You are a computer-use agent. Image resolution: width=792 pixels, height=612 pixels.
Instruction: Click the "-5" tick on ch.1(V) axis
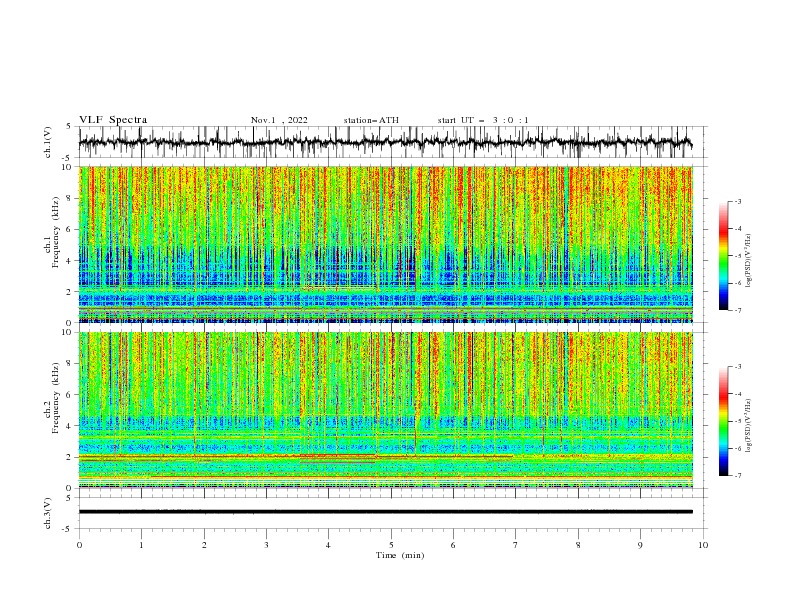click(x=67, y=158)
